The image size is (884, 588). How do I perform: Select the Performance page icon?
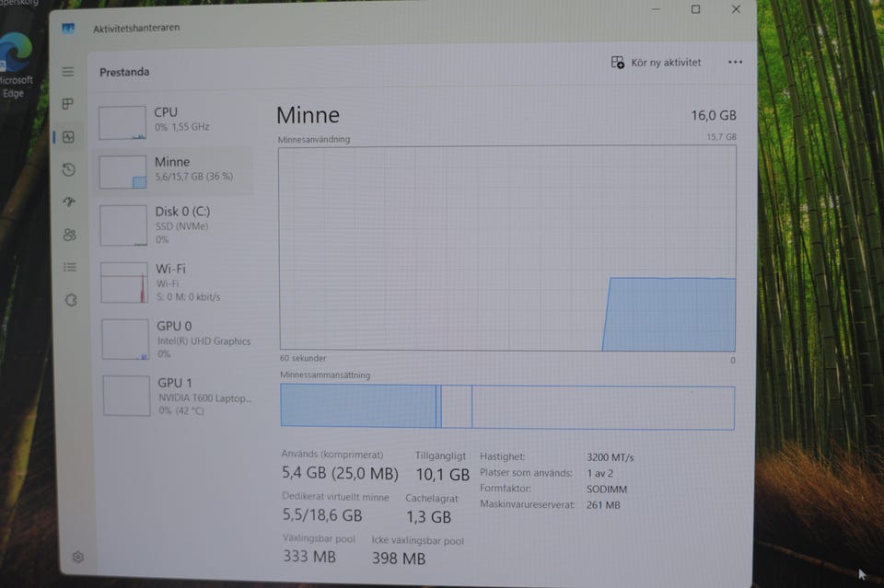tap(68, 137)
